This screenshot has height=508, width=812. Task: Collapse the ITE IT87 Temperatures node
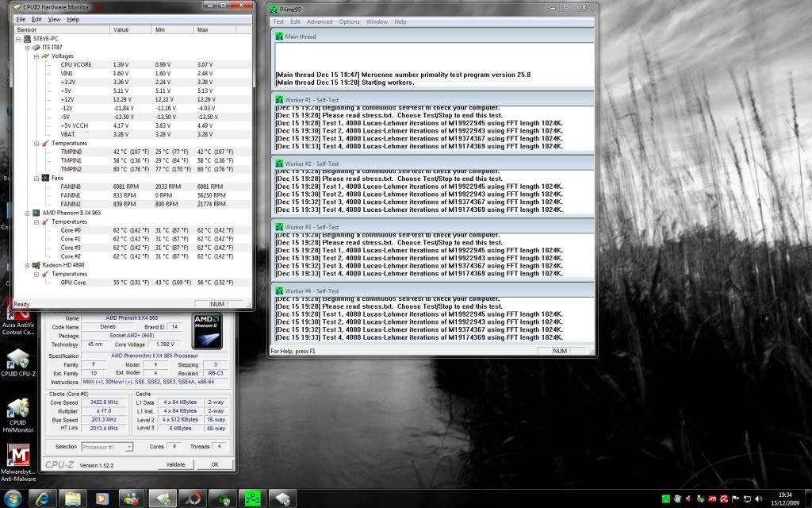click(36, 144)
